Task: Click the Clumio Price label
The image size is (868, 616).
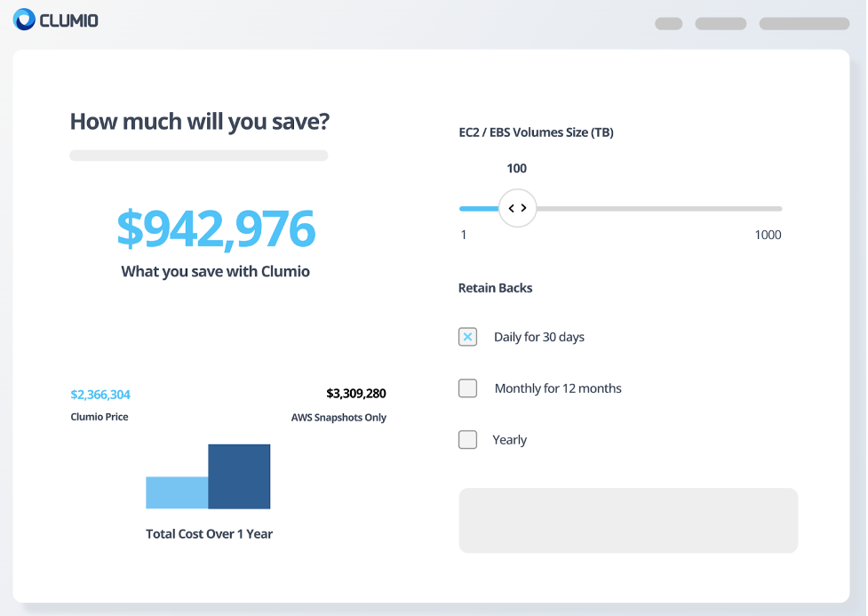Action: 99,416
